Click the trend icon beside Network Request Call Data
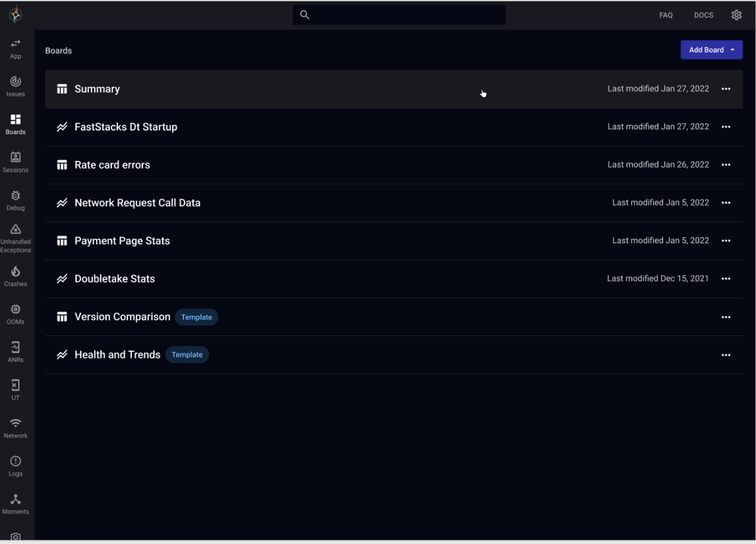 coord(62,203)
